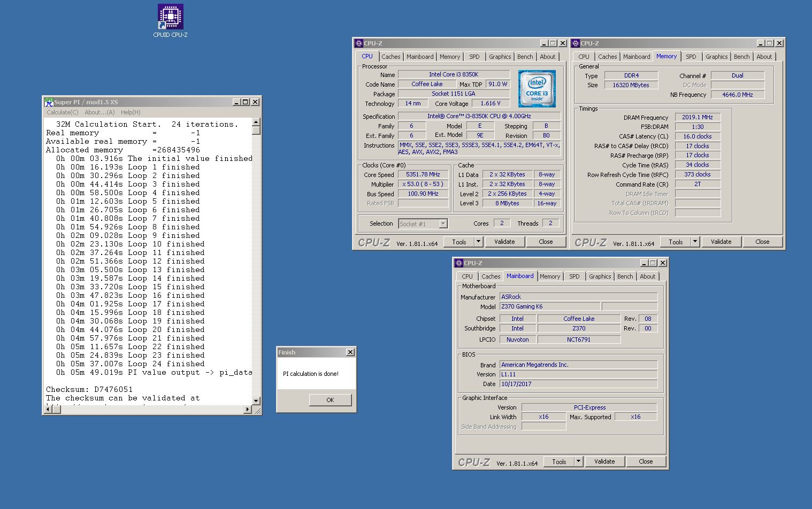Click Super PI vertical scrollbar up arrow
This screenshot has width=812, height=509.
[x=256, y=122]
